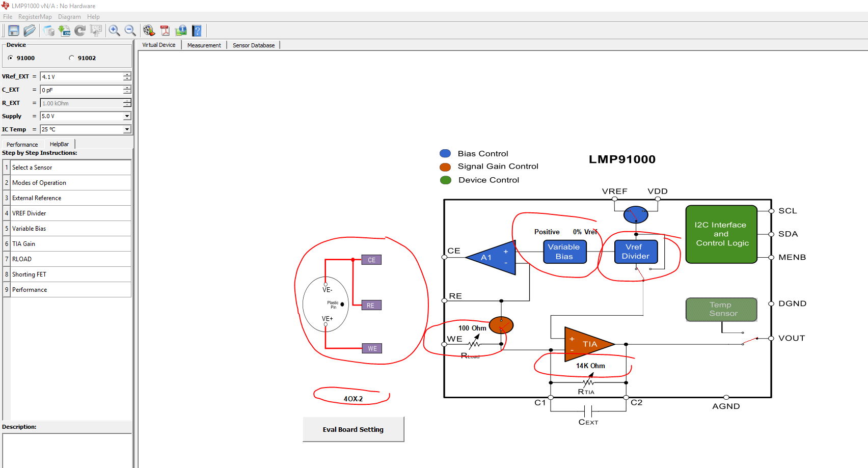Click the purple WE sensor pin box
Image resolution: width=868 pixels, height=468 pixels.
[371, 348]
